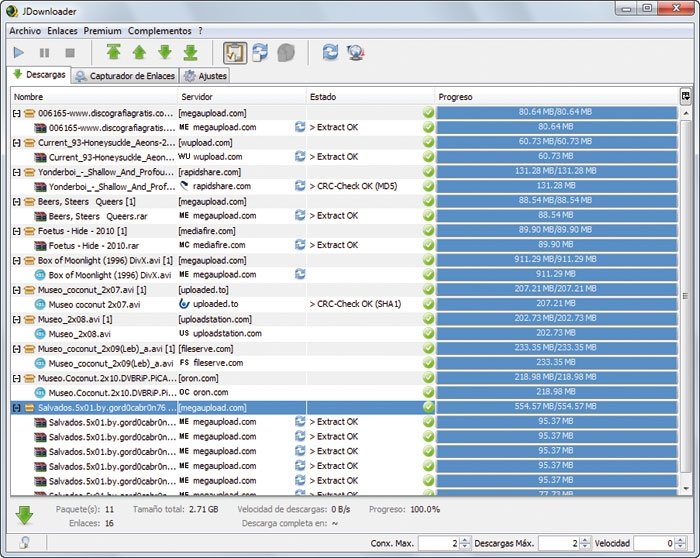Screen dimensions: 700x558
Task: Click the extract icon on mediafire.com row
Action: 300,245
